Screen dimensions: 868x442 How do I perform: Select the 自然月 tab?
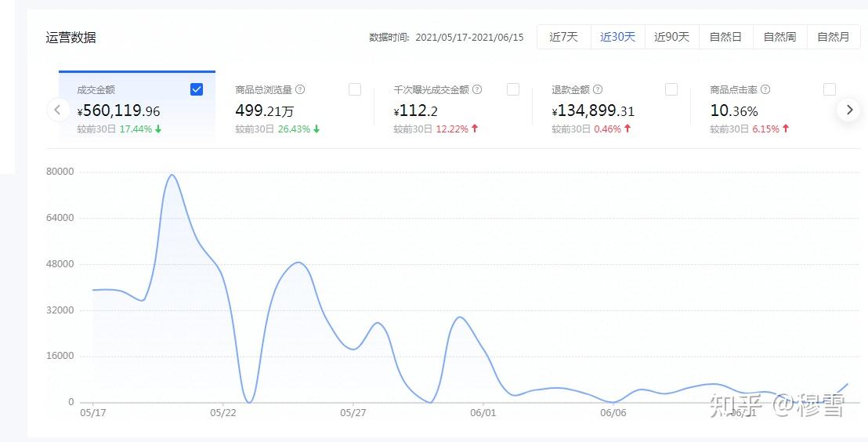click(x=834, y=37)
